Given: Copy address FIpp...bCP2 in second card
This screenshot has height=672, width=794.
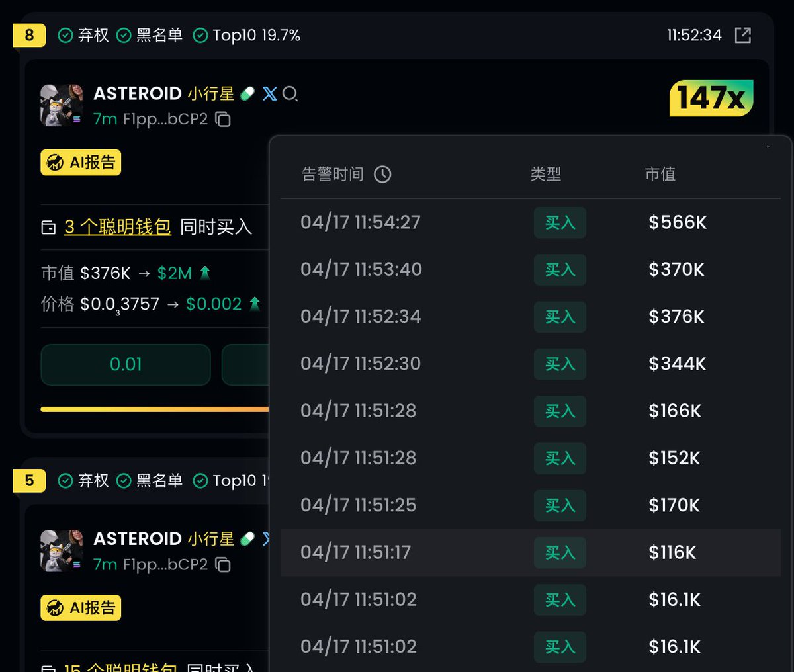Looking at the screenshot, I should 223,564.
